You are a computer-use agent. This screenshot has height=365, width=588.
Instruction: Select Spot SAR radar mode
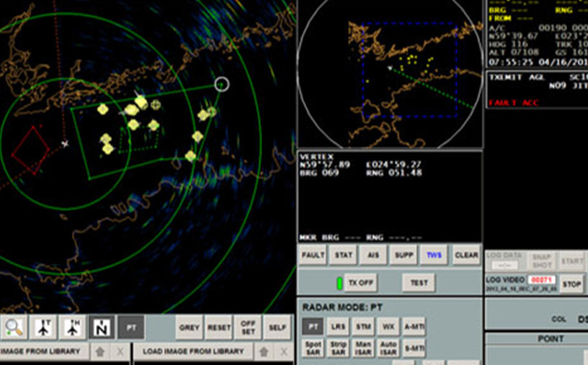tap(313, 348)
